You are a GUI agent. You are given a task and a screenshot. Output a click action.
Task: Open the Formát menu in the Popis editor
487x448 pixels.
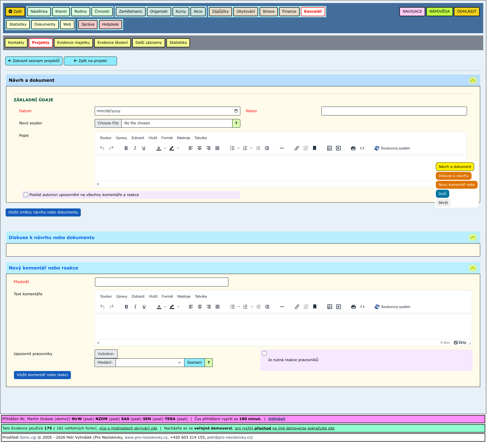pyautogui.click(x=167, y=138)
